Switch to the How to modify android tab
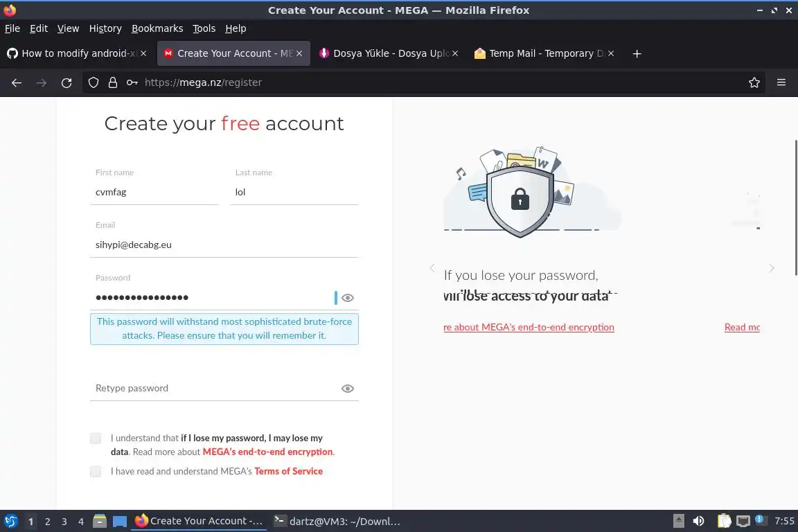This screenshot has width=798, height=532. point(76,53)
